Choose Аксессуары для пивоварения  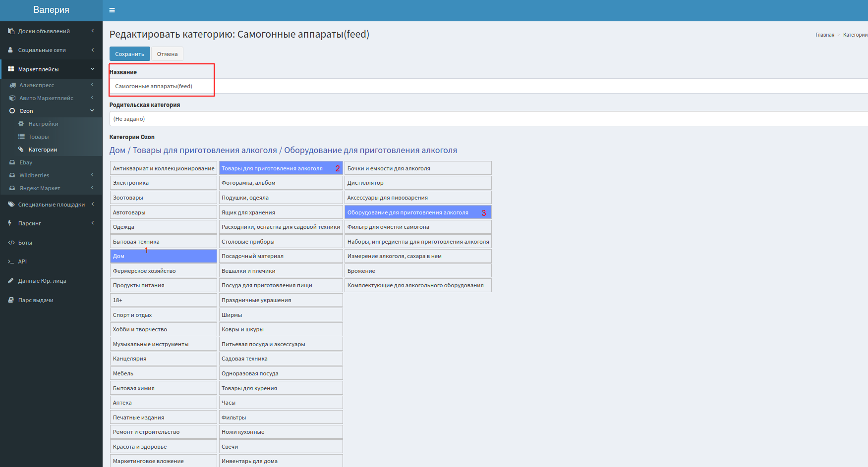coord(418,198)
